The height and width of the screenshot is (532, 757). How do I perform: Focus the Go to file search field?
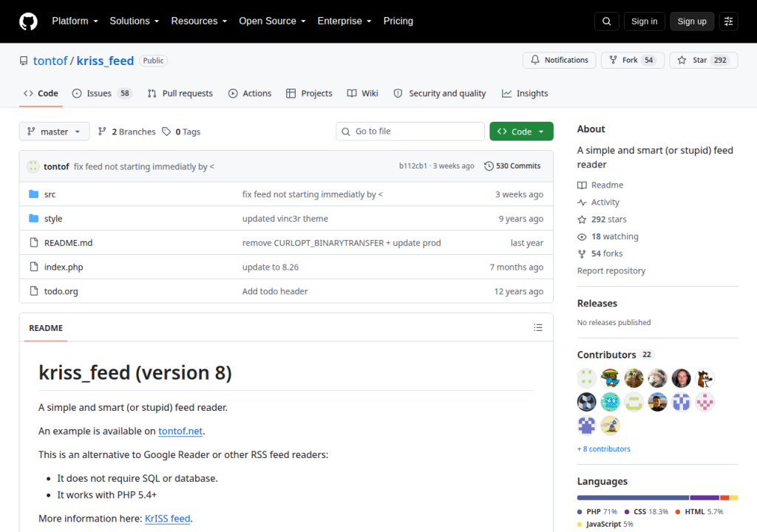click(410, 132)
